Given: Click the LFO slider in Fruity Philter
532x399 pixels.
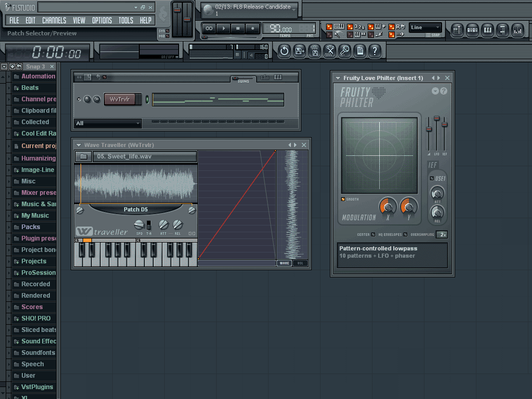Looking at the screenshot, I should click(436, 134).
